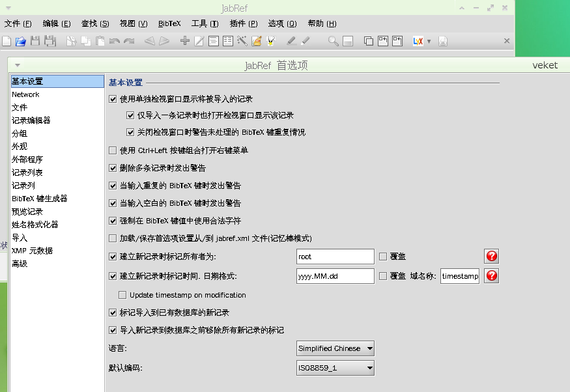Click the Mark entries pen icon
570x392 pixels.
pos(291,41)
